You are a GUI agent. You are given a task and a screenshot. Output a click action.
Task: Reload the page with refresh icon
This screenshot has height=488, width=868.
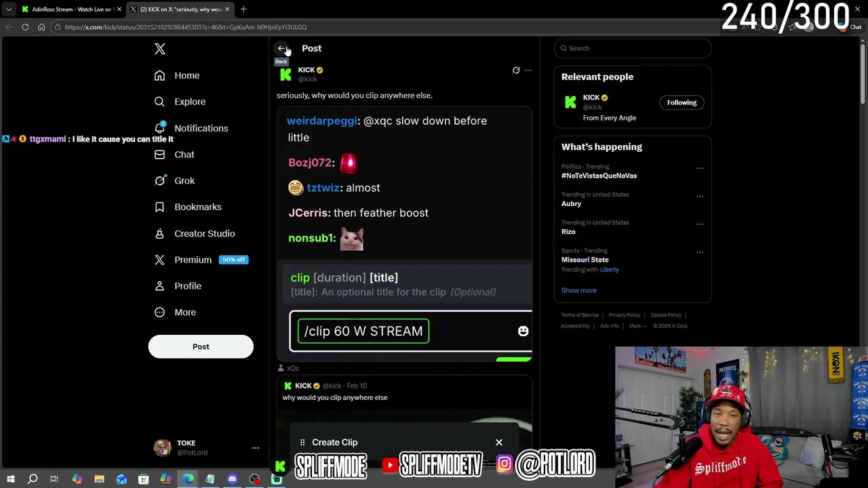[x=25, y=27]
